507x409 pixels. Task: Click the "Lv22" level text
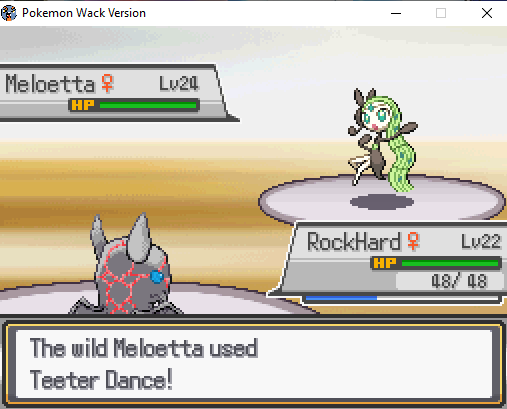481,241
